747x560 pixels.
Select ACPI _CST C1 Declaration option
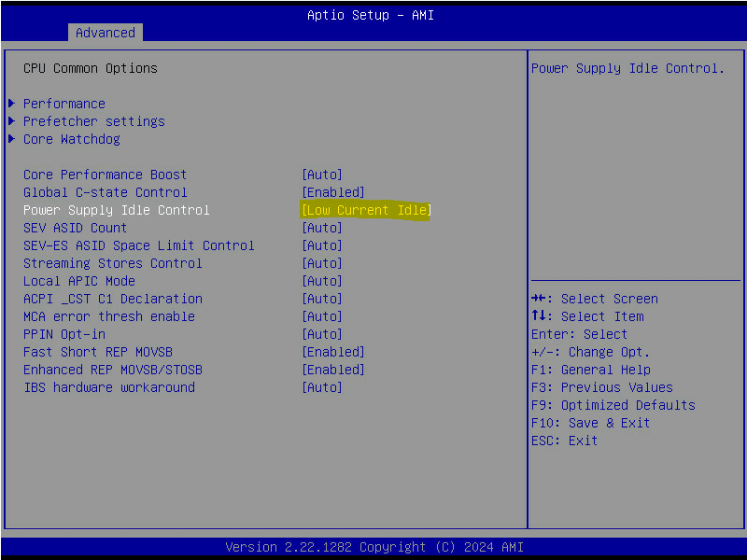[113, 299]
